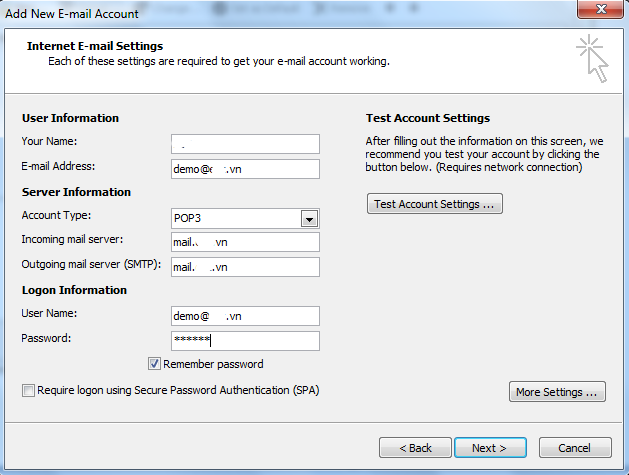Screen dimensions: 629x475
Task: Click into the E-mail Address field
Action: [245, 169]
